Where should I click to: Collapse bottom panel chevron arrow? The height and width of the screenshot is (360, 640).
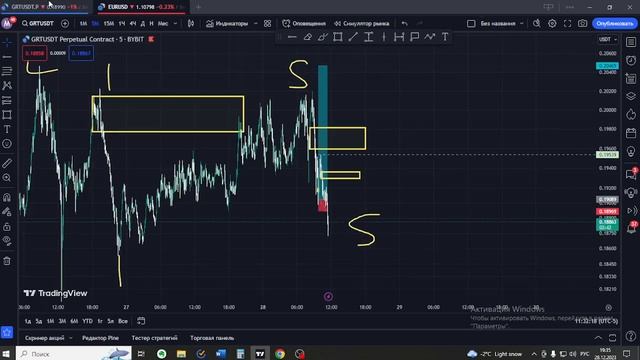pyautogui.click(x=598, y=338)
